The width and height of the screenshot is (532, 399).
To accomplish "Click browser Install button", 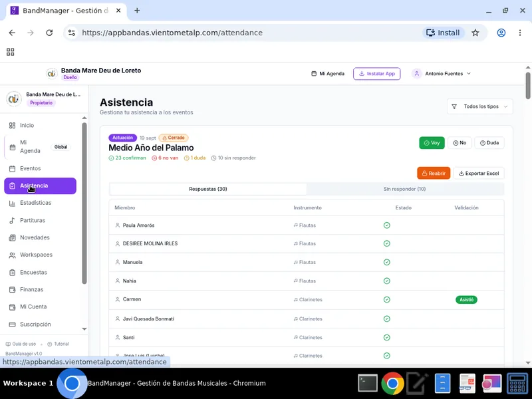I will [x=443, y=33].
